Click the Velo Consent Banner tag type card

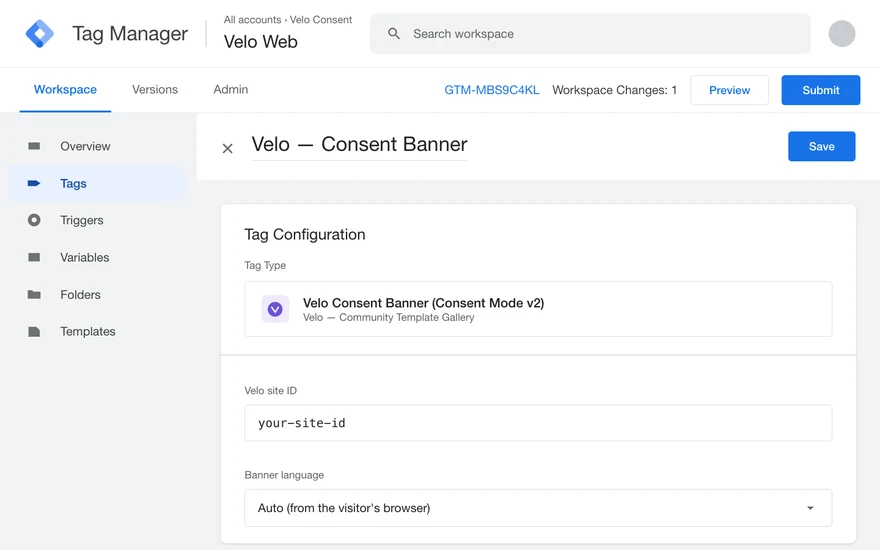tap(538, 309)
